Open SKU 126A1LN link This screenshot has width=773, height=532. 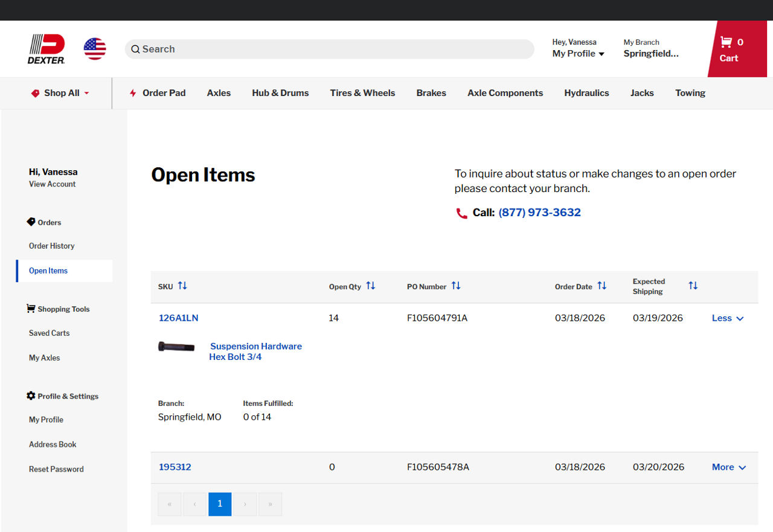tap(178, 318)
